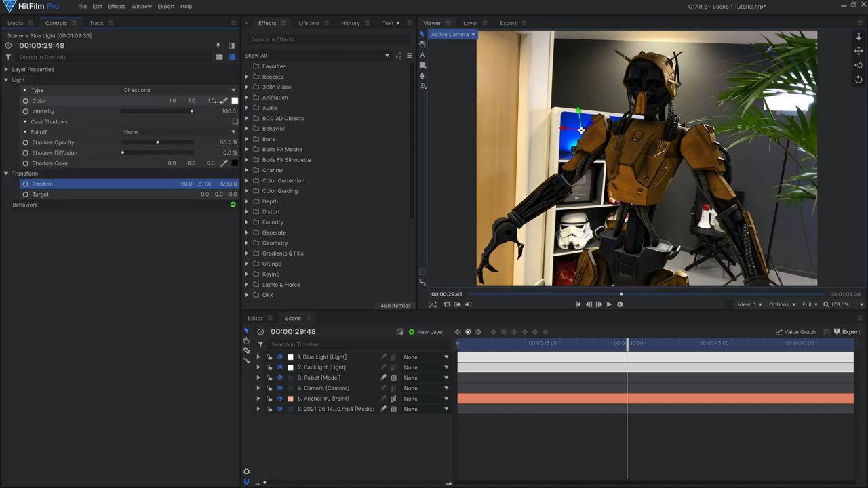The image size is (868, 488).
Task: Click the filter icon in Controls search
Action: click(x=8, y=57)
